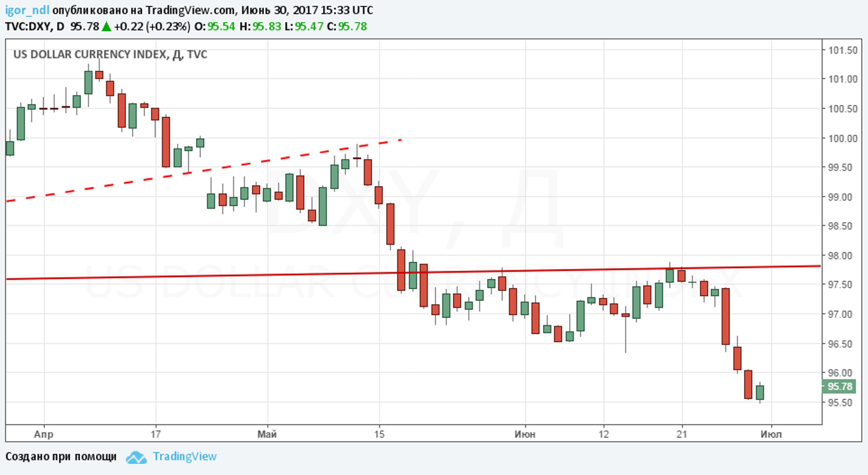Click the Май date axis label
Image resolution: width=868 pixels, height=475 pixels.
pos(267,434)
